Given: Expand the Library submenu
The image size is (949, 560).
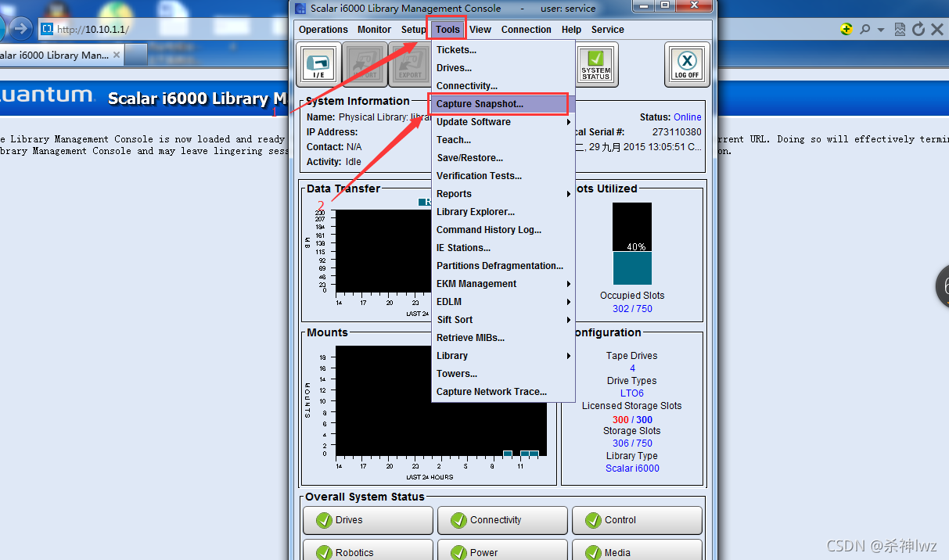Looking at the screenshot, I should [503, 356].
